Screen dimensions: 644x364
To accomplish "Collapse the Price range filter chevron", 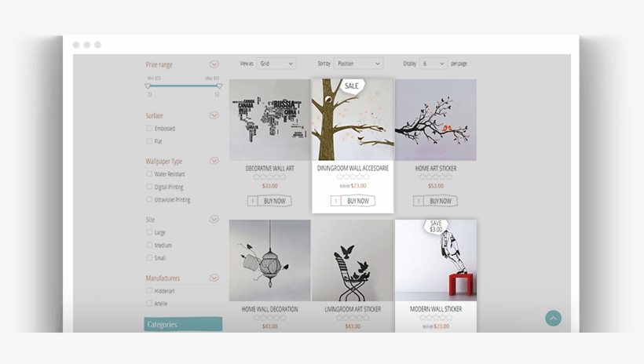I will point(214,64).
